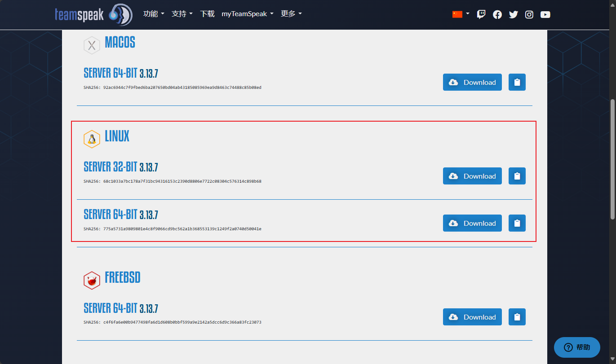
Task: Copy the Linux Server 64-bit hash with clipboard icon
Action: click(517, 223)
